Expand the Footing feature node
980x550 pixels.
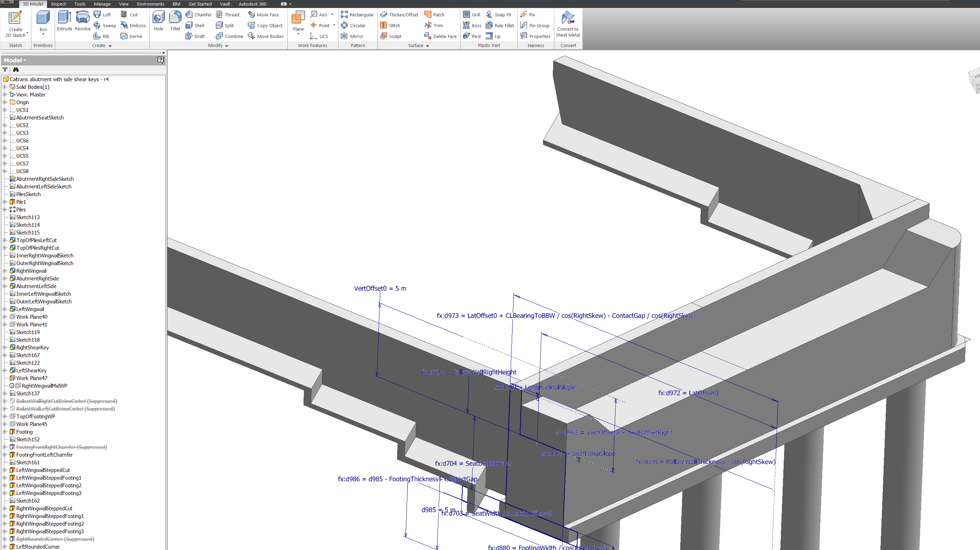pos(5,432)
